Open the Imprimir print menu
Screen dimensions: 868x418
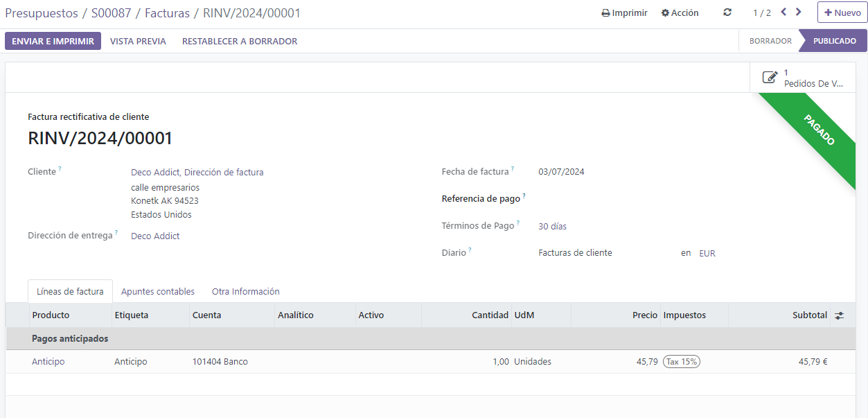(624, 13)
